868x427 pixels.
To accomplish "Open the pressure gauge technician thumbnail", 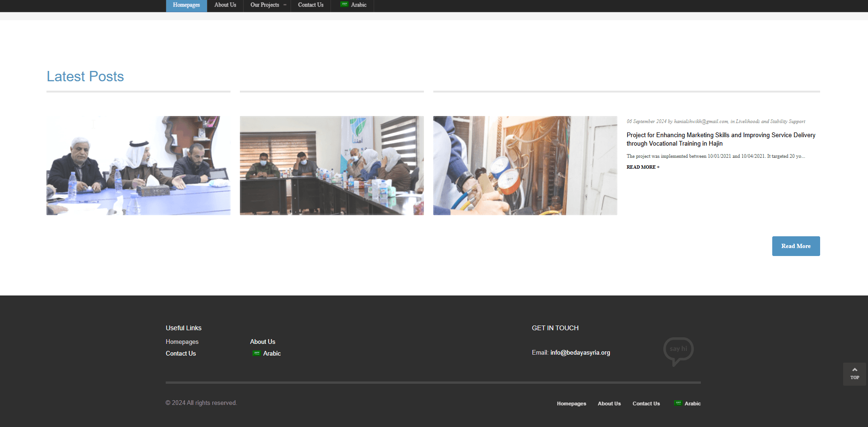I will coord(525,165).
